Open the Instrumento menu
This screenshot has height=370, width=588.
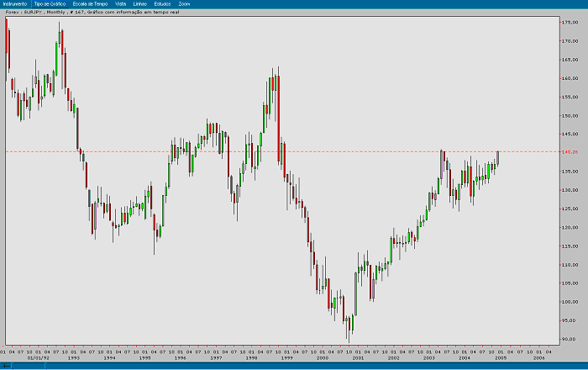[15, 3]
